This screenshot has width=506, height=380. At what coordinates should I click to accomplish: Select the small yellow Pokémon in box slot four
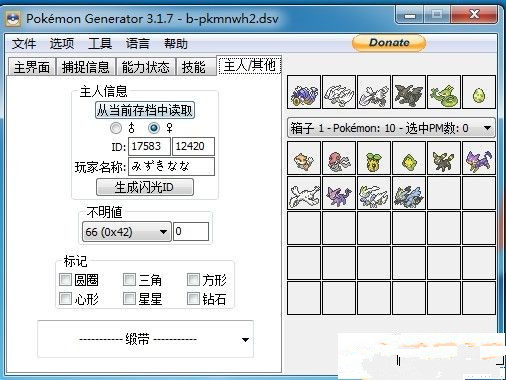click(409, 158)
